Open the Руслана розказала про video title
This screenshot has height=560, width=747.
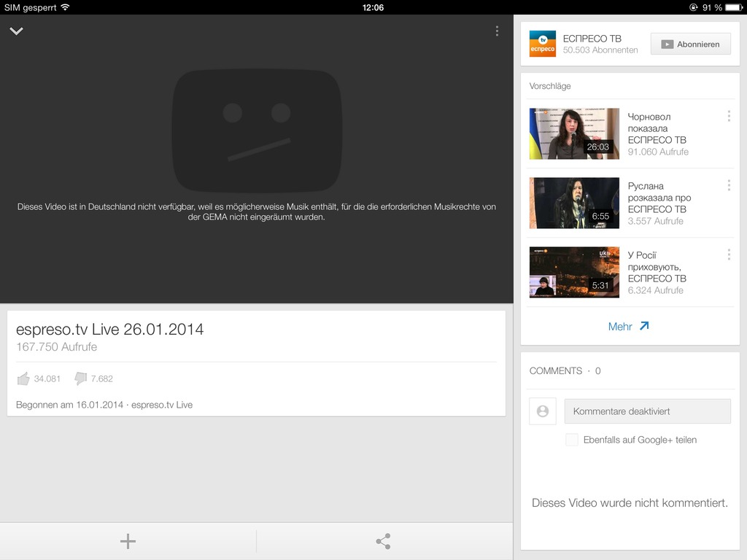click(x=659, y=198)
